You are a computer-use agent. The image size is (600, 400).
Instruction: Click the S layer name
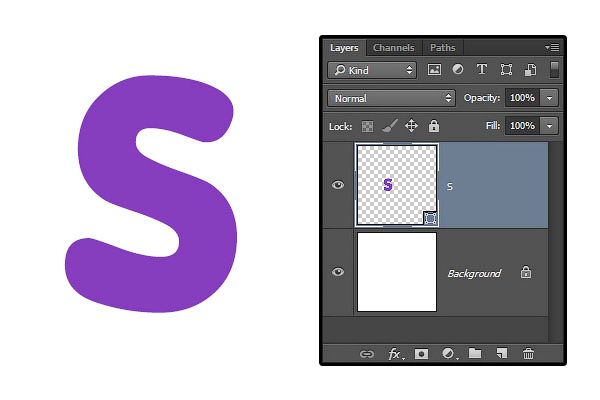click(x=450, y=187)
